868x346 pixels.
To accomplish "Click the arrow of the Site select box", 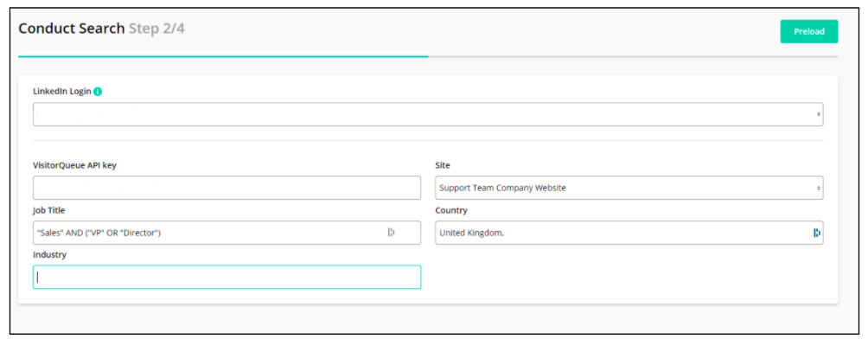I will click(818, 189).
